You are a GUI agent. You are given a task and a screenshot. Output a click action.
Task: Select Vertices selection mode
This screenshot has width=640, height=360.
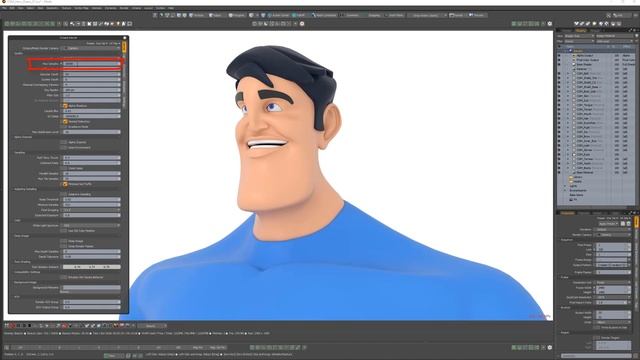coord(196,15)
